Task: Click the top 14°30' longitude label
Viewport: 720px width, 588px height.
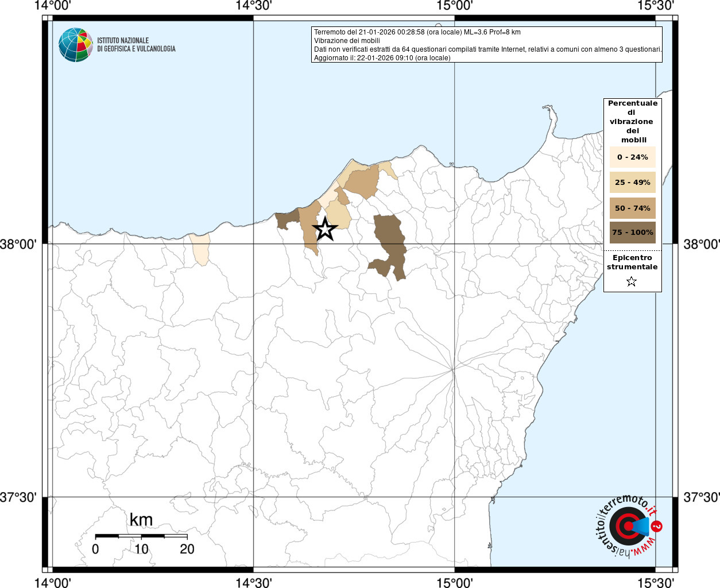Action: (253, 6)
